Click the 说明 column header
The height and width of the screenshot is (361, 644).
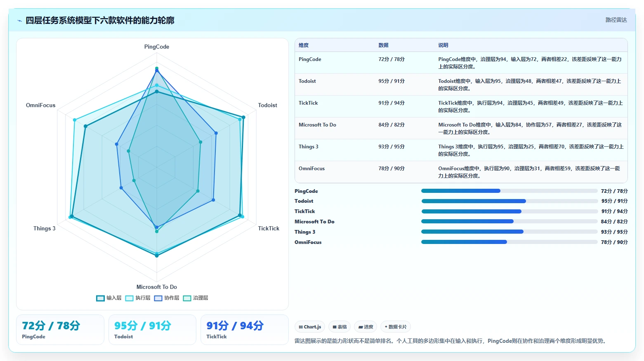(443, 45)
